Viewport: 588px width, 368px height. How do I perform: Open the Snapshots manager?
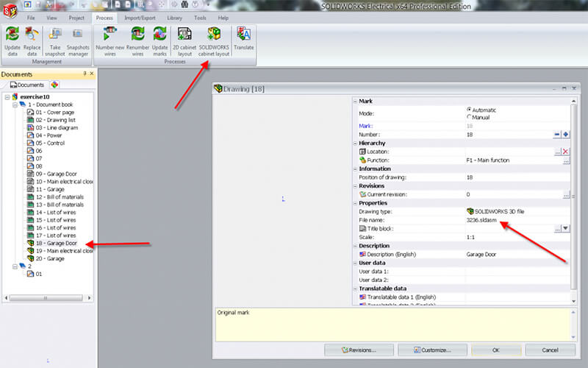(78, 41)
